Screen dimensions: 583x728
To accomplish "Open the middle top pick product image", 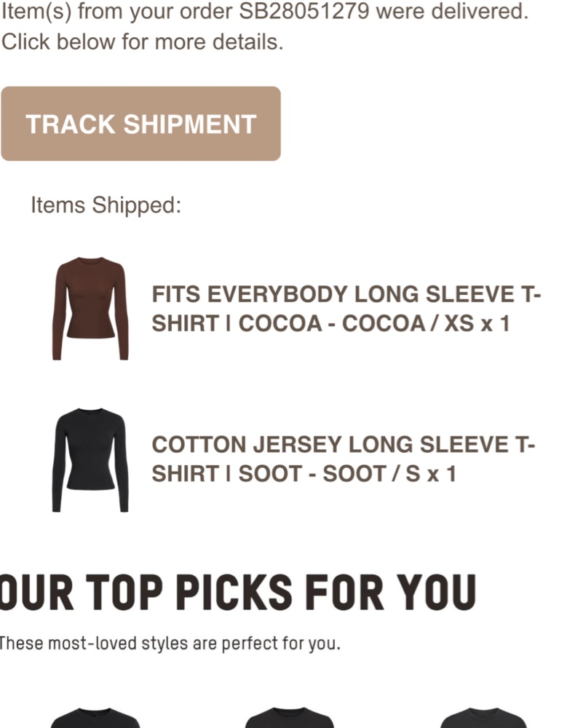I will point(289,718).
